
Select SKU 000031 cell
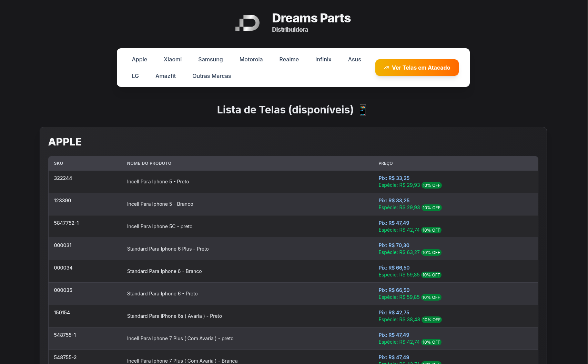pyautogui.click(x=63, y=245)
